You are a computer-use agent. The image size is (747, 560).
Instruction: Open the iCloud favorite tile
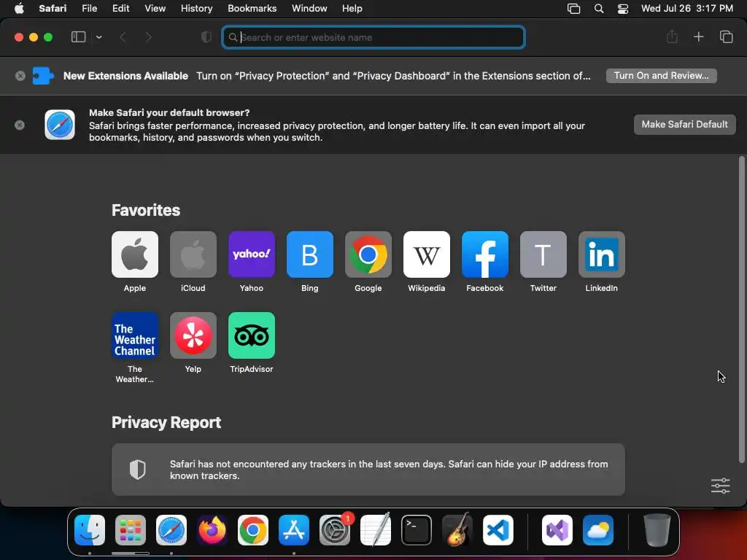193,254
